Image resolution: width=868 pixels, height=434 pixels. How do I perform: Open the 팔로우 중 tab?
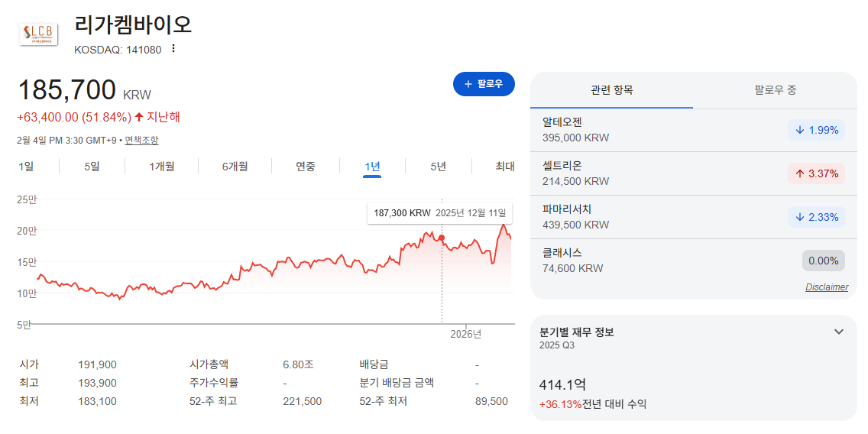tap(775, 90)
